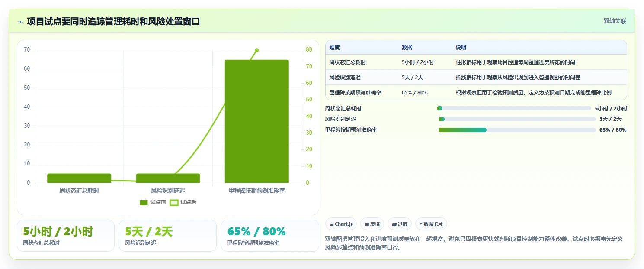Click the 风险识别延迟 bar in chart
Viewport: 644px width, 269px height.
point(168,178)
